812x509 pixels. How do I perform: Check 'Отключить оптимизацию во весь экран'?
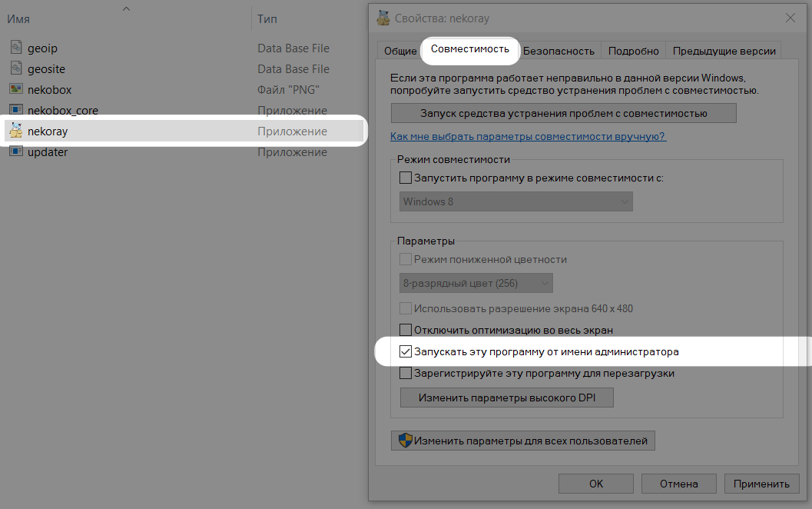[406, 330]
